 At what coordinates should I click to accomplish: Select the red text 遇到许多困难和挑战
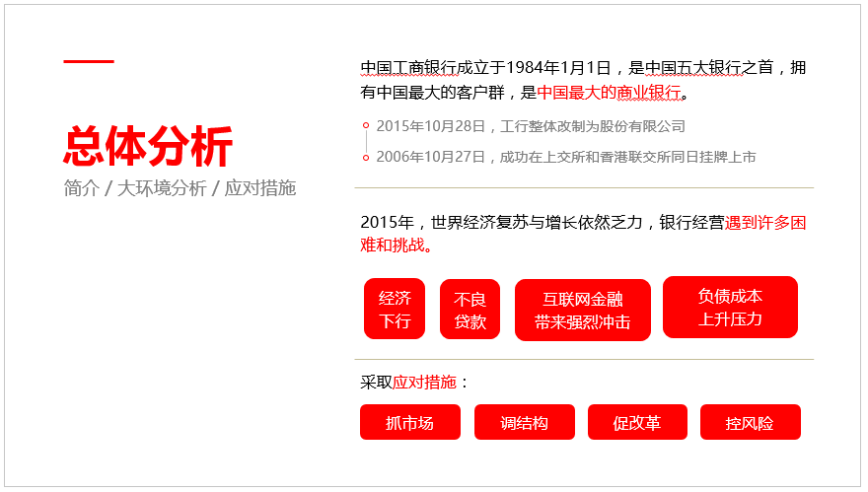(583, 234)
